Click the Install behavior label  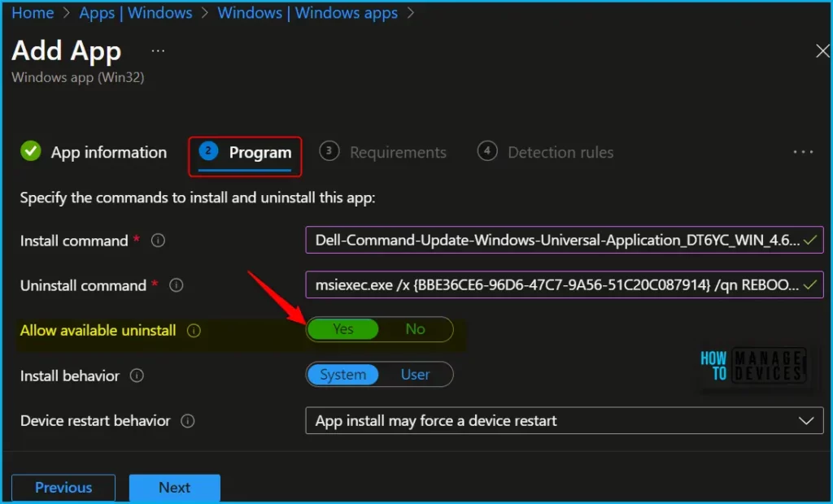point(70,376)
